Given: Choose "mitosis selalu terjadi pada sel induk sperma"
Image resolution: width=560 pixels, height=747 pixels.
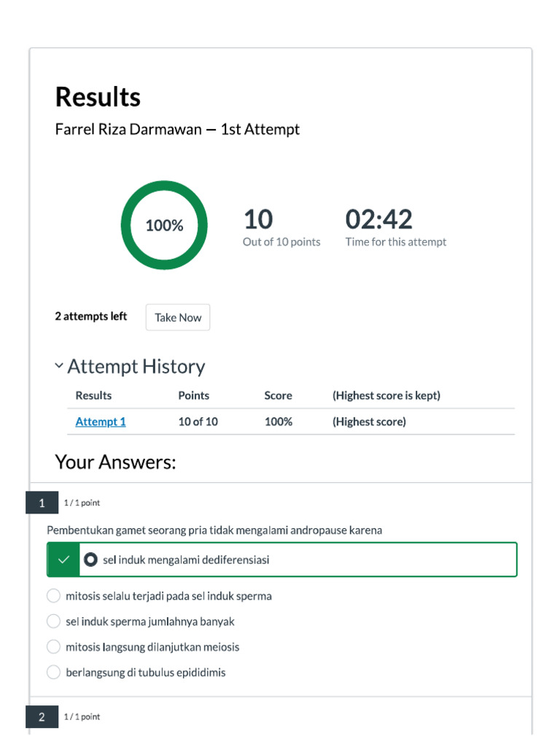Looking at the screenshot, I should coord(53,596).
